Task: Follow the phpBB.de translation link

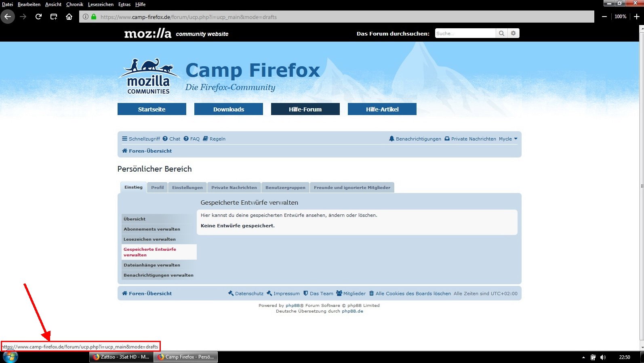Action: (352, 311)
